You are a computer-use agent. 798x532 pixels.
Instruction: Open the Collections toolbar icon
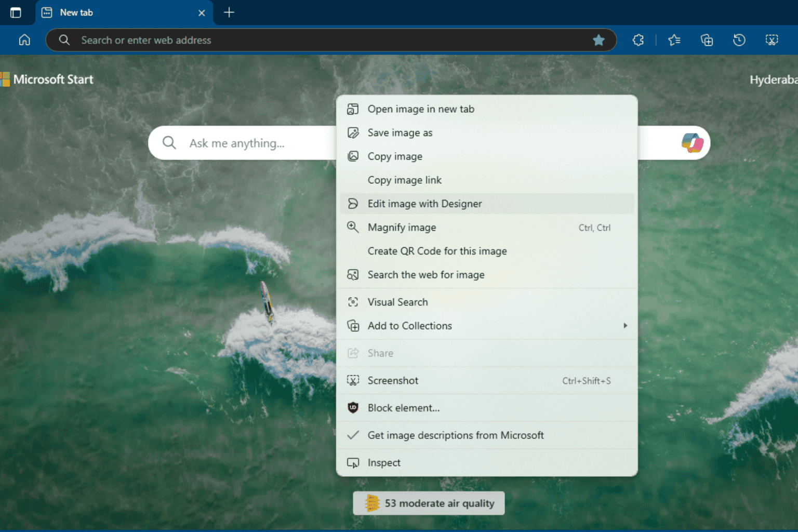click(x=707, y=40)
